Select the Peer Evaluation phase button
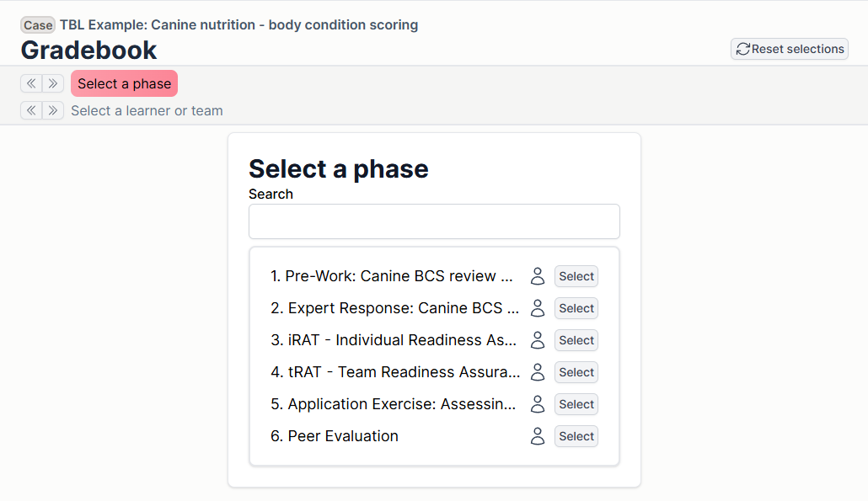Screen dimensions: 868x501 point(576,436)
